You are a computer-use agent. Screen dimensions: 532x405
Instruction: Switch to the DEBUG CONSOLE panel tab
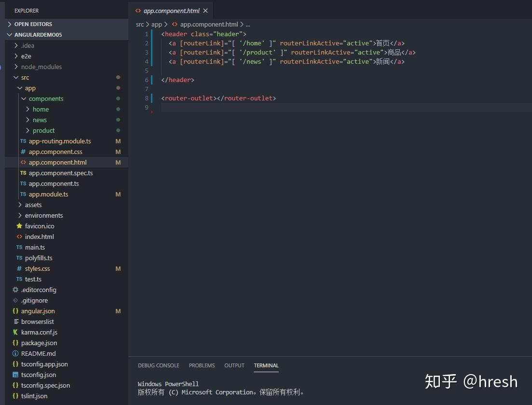point(159,365)
